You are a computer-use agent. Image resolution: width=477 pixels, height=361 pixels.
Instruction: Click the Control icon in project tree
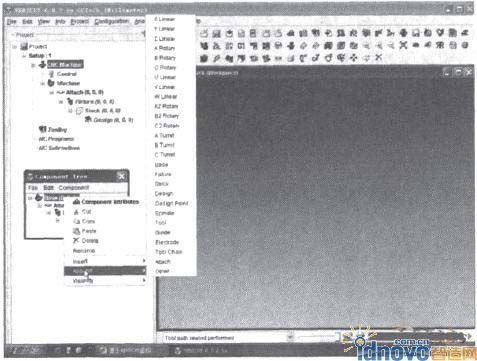pyautogui.click(x=51, y=74)
